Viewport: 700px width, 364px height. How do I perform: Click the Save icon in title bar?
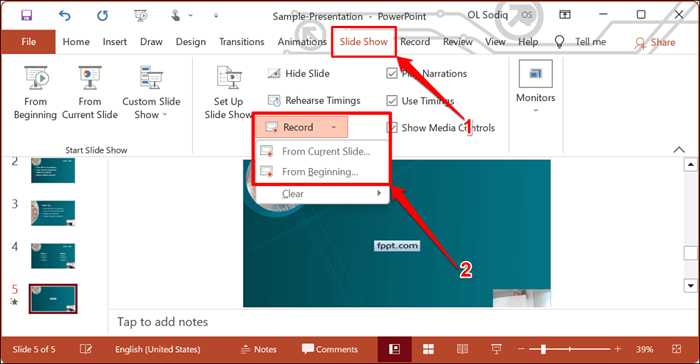point(26,16)
